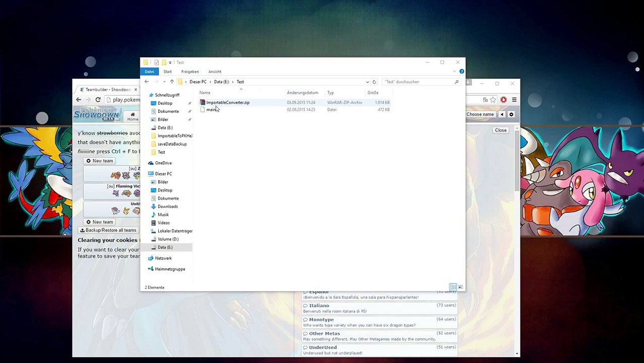Click the Dieser PC breadcrumb
This screenshot has height=363, width=644.
[198, 82]
